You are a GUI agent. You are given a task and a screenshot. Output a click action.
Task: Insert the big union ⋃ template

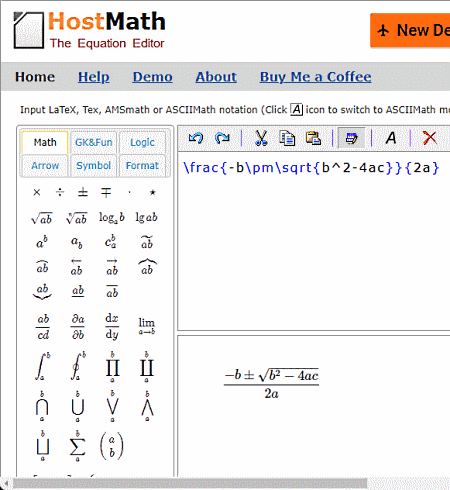click(x=77, y=406)
